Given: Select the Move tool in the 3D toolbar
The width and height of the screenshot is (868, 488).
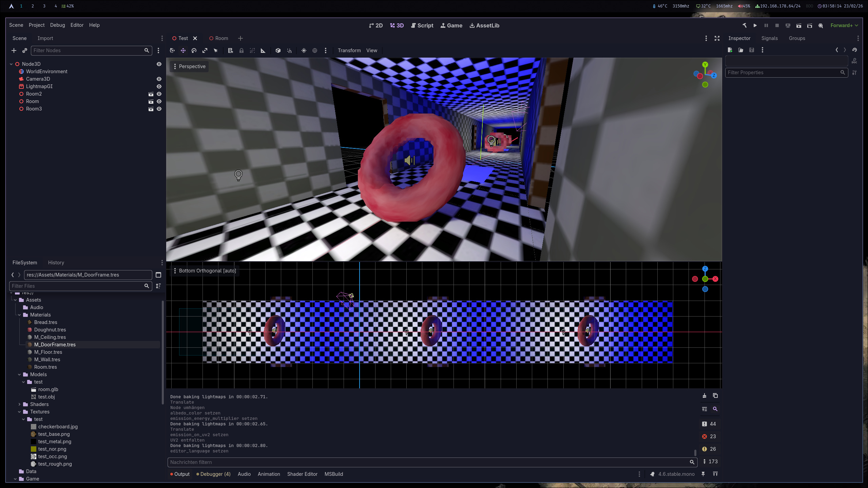Looking at the screenshot, I should pyautogui.click(x=183, y=50).
